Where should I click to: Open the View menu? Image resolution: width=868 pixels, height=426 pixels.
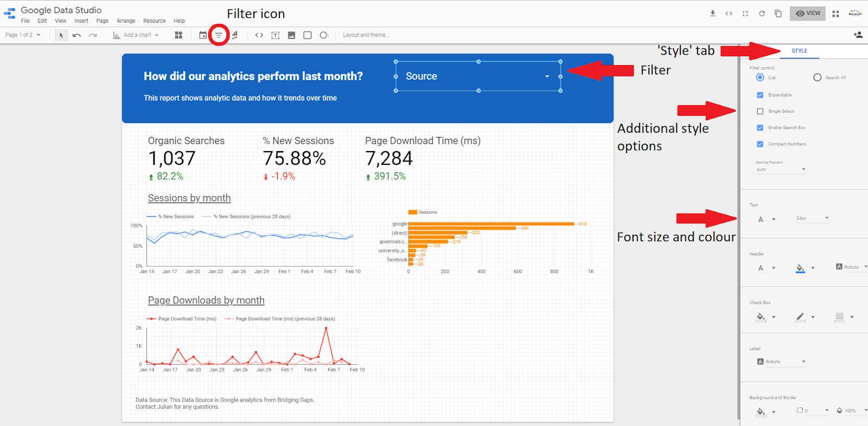click(x=61, y=21)
